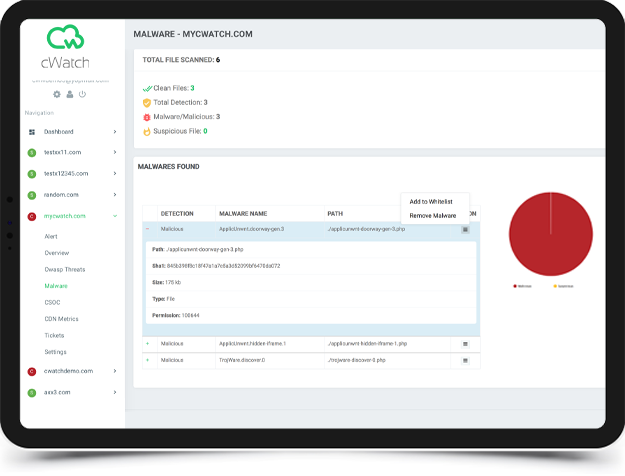Screen dimensions: 625x476
Task: Open Alert under mycwatch.com
Action: [51, 236]
